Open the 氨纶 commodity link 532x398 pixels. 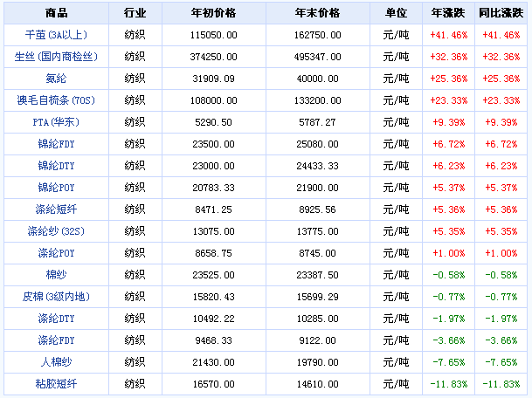[54, 78]
